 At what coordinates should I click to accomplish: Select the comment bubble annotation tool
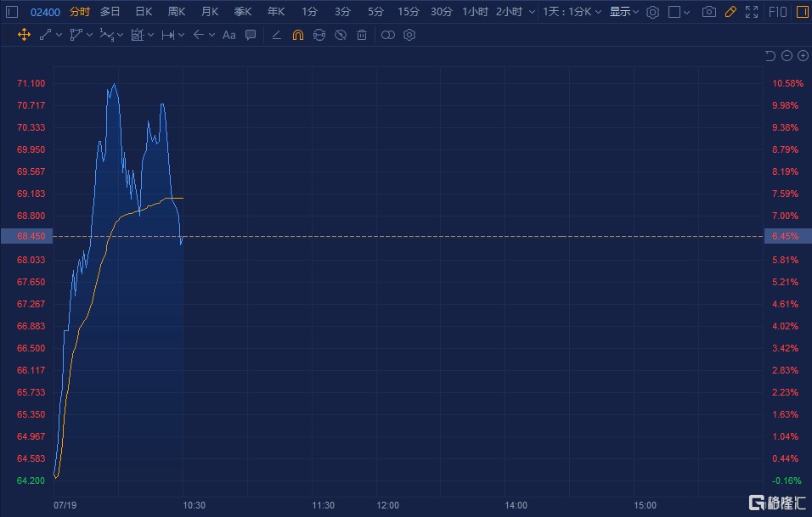coord(251,35)
